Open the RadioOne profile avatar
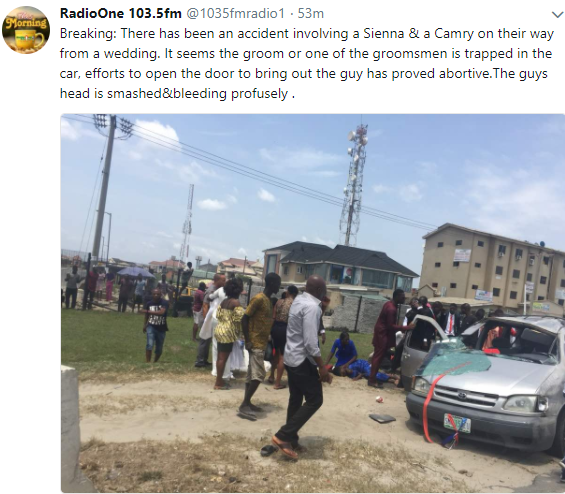565x494 pixels. coord(26,30)
